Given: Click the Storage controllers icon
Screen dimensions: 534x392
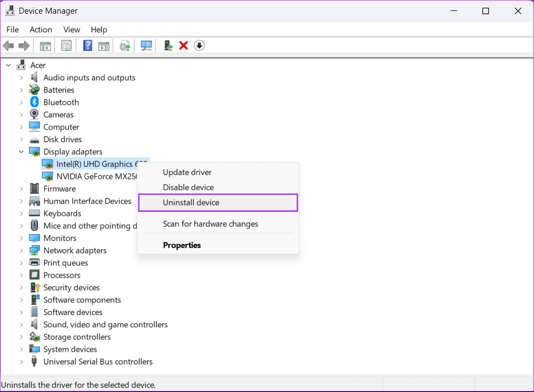Looking at the screenshot, I should [x=35, y=337].
